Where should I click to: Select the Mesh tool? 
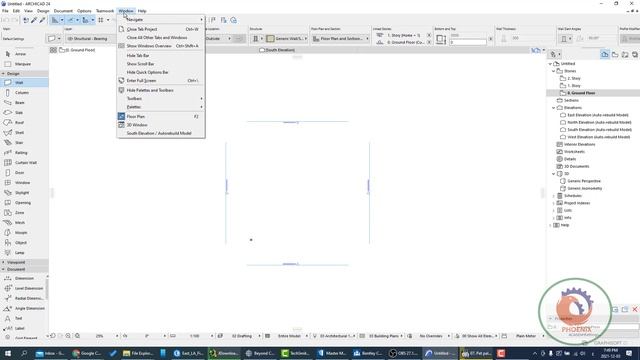(20, 222)
